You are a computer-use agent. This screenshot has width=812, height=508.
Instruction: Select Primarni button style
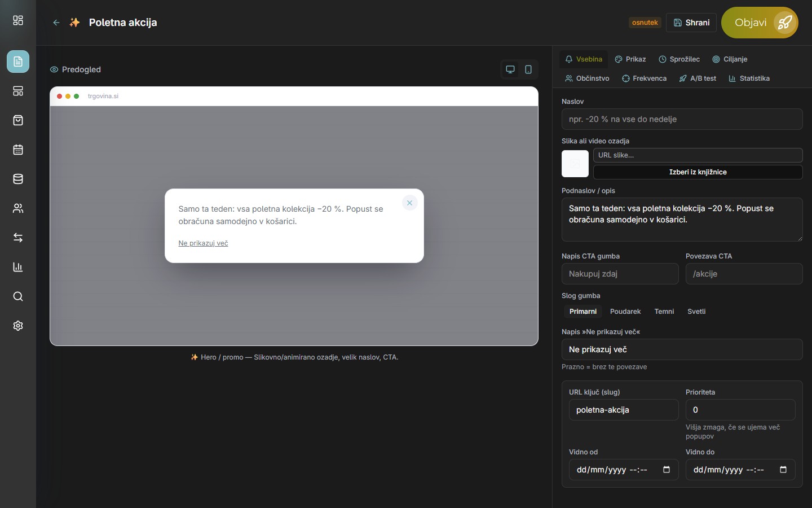pyautogui.click(x=583, y=312)
